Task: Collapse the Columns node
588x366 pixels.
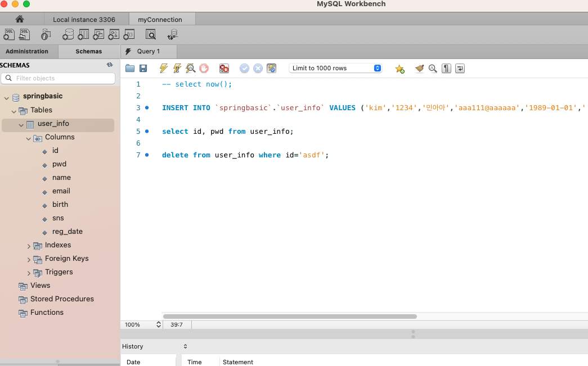Action: point(29,138)
